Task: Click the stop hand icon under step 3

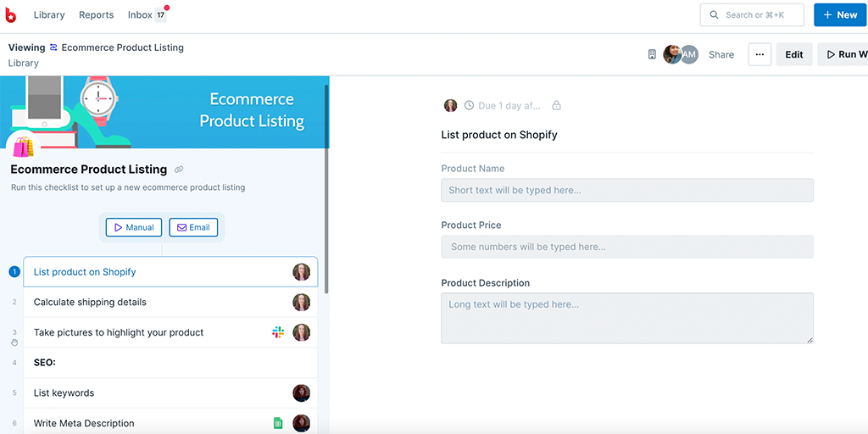Action: (14, 342)
